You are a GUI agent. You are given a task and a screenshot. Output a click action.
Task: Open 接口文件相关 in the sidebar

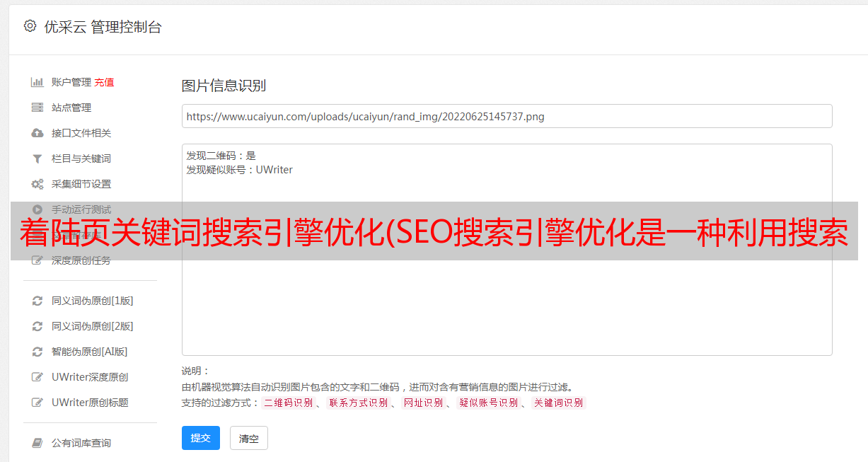point(81,133)
